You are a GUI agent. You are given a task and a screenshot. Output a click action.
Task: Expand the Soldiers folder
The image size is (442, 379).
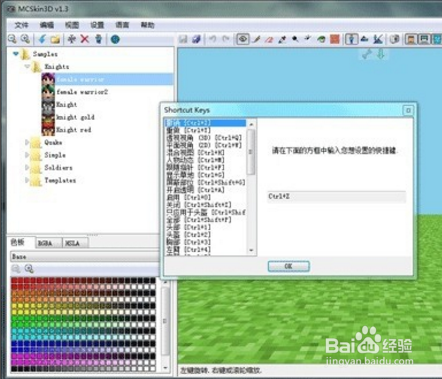[27, 168]
